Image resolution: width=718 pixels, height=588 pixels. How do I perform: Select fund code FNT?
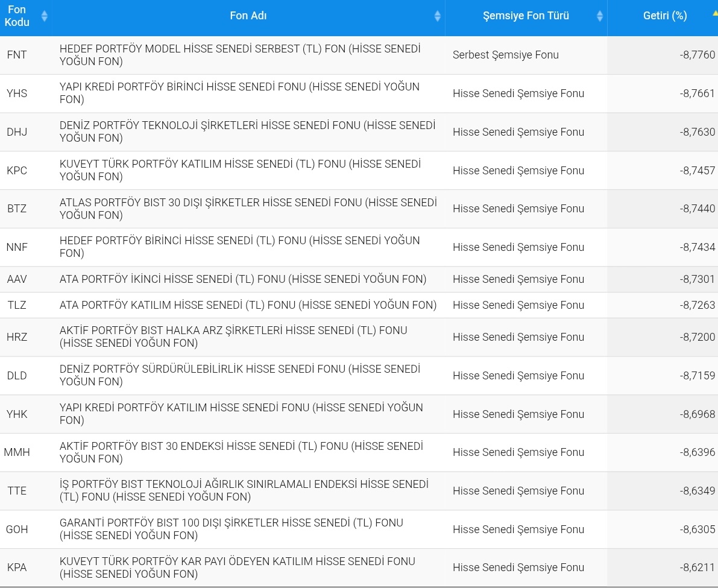[17, 55]
